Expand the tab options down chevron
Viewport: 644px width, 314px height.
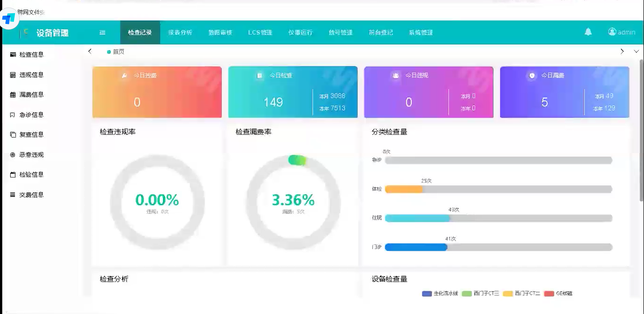[636, 51]
